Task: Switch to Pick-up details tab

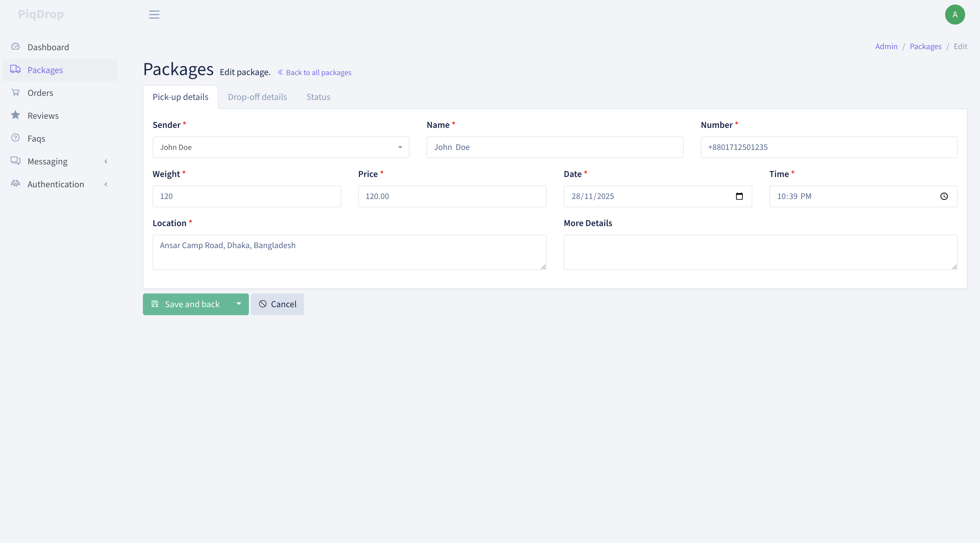Action: [x=180, y=97]
